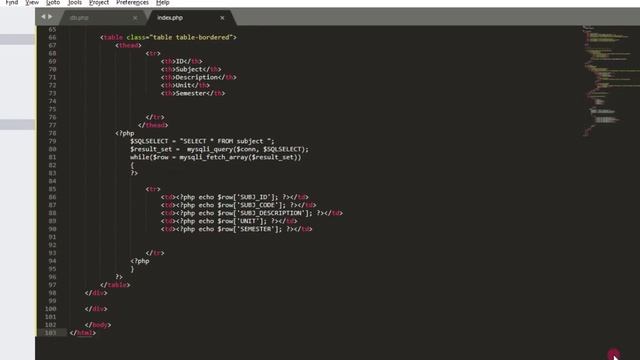Screen dimensions: 640x360
Task: Close the index.php tab
Action: click(x=222, y=18)
